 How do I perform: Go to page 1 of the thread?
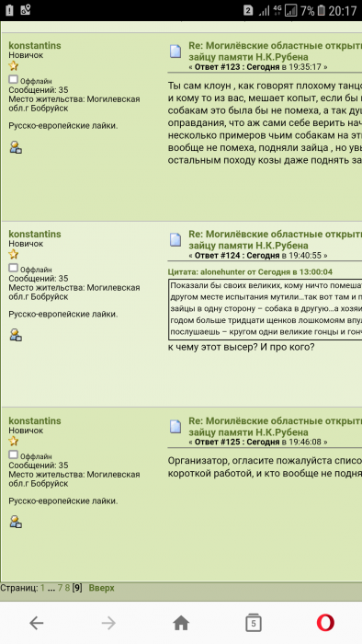tap(42, 588)
